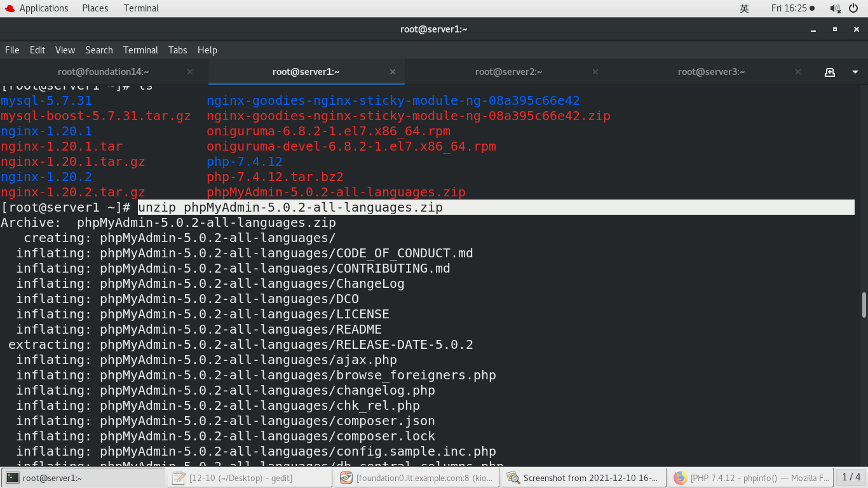Open the tab list dropdown arrow
Image resolution: width=868 pixels, height=488 pixels.
(x=855, y=72)
